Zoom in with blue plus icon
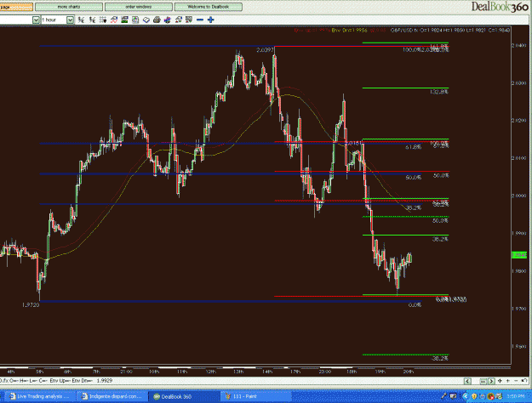This screenshot has width=532, height=403. click(x=211, y=20)
